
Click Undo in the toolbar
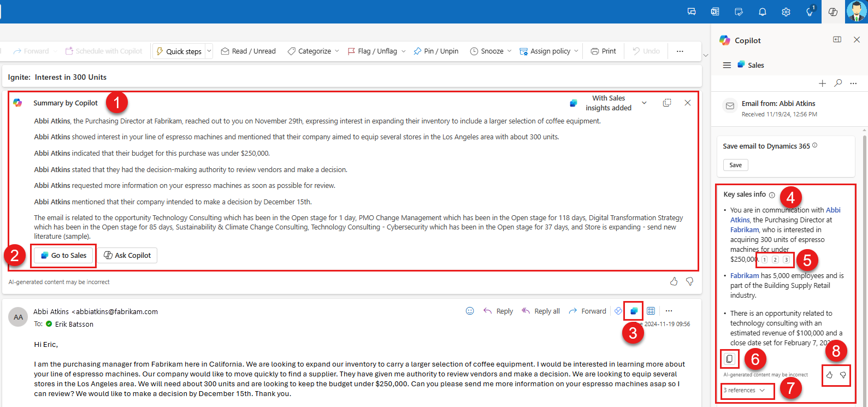tap(646, 51)
